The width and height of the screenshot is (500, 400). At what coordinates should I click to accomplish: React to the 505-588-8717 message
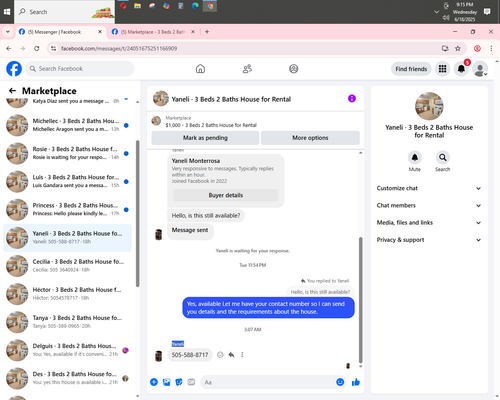(220, 355)
